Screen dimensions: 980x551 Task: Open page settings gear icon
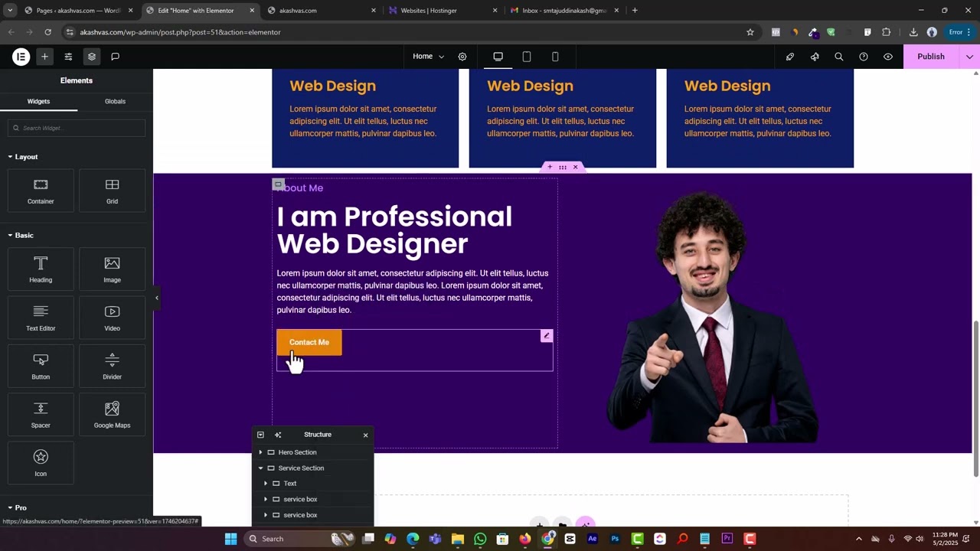coord(462,57)
